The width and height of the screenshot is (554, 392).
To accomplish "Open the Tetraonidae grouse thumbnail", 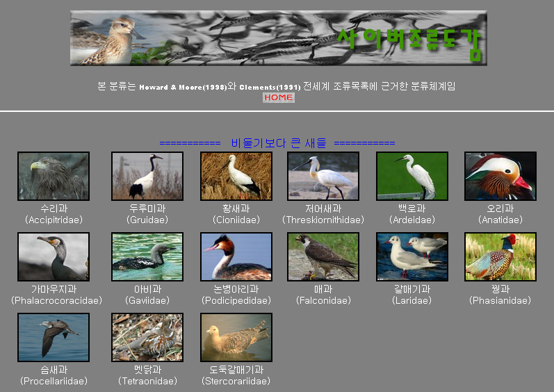I will point(147,337).
